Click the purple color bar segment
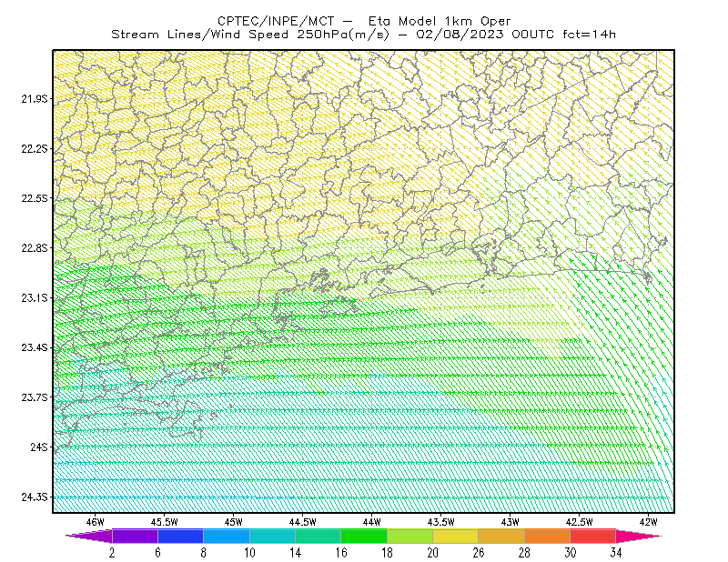The width and height of the screenshot is (728, 562). [x=135, y=536]
